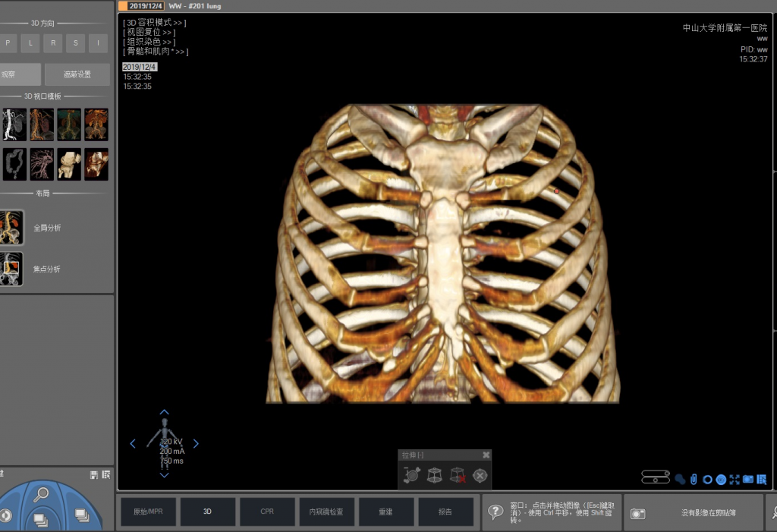Click the paperclip attachment icon
The height and width of the screenshot is (532, 777).
click(x=693, y=480)
